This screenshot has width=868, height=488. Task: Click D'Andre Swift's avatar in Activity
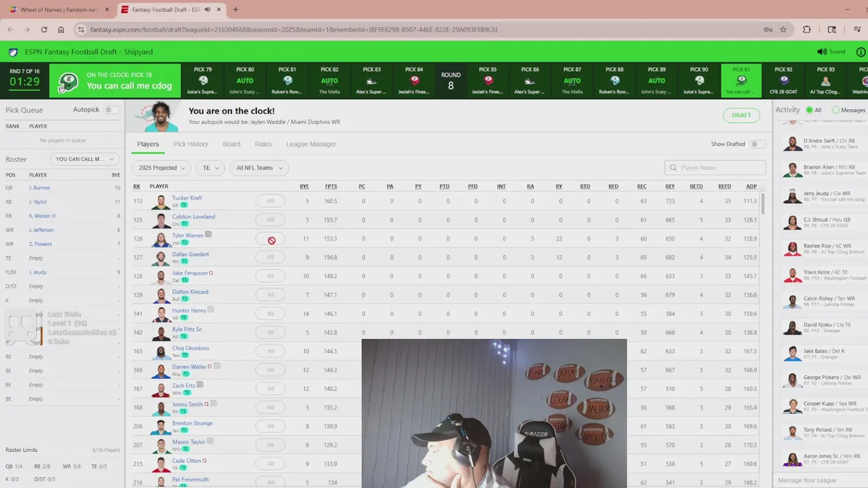(x=792, y=144)
